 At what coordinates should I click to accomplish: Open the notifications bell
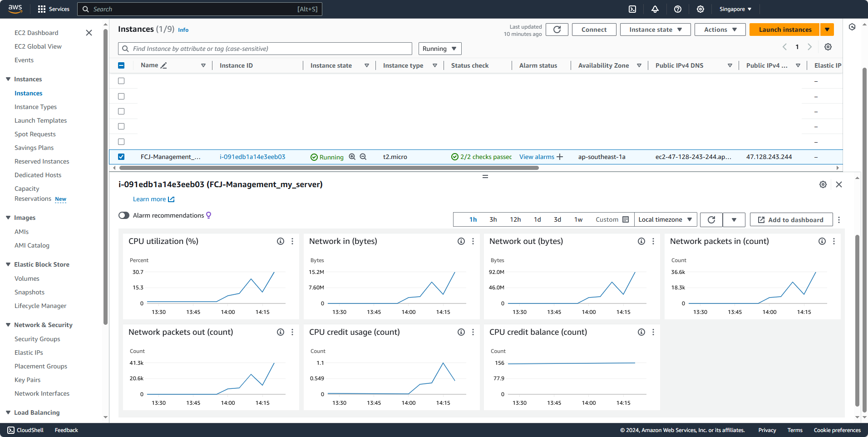655,9
